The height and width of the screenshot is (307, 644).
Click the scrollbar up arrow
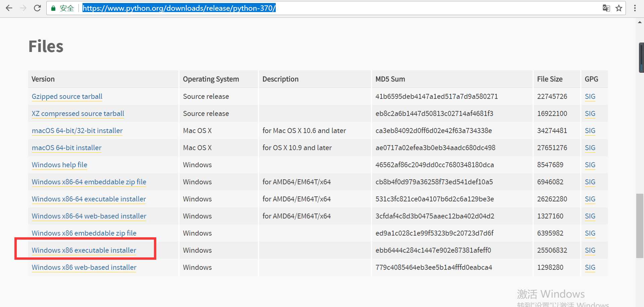(640, 22)
